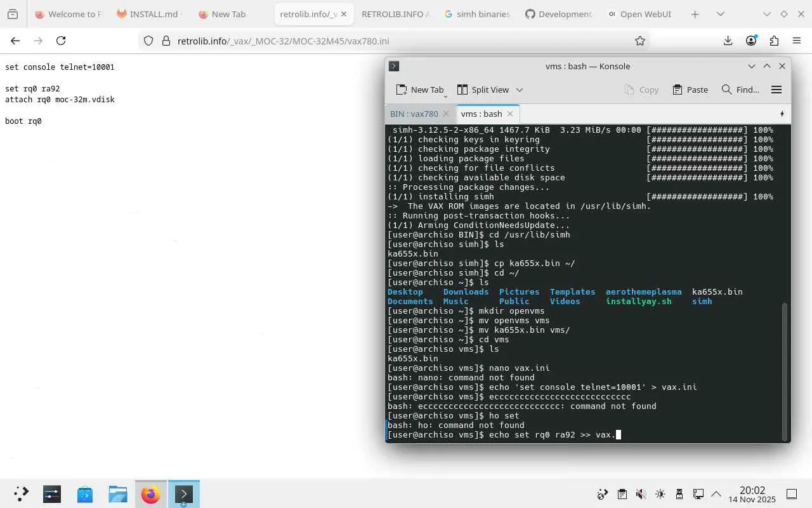Open the muted volume tray icon
Viewport: 812px width, 508px height.
pos(641,494)
